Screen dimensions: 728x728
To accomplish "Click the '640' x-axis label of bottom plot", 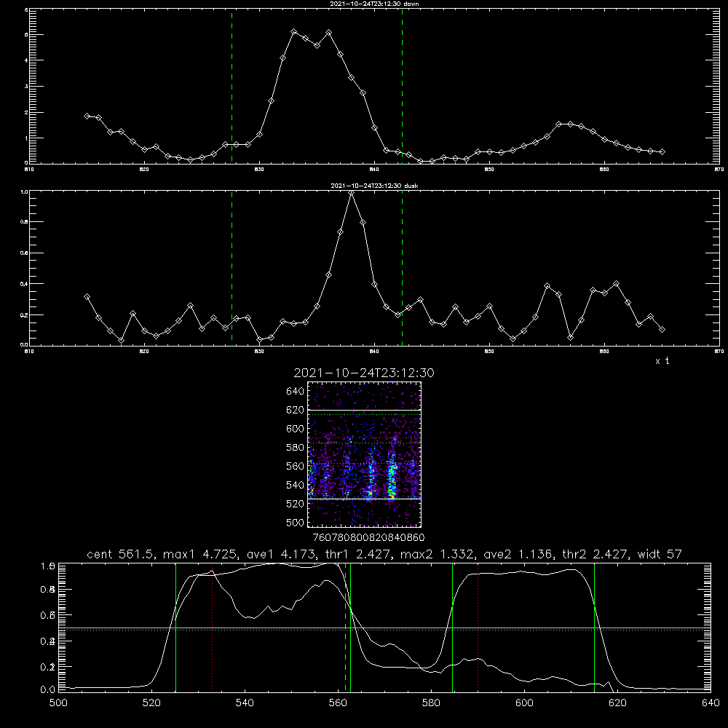I will coord(711,703).
